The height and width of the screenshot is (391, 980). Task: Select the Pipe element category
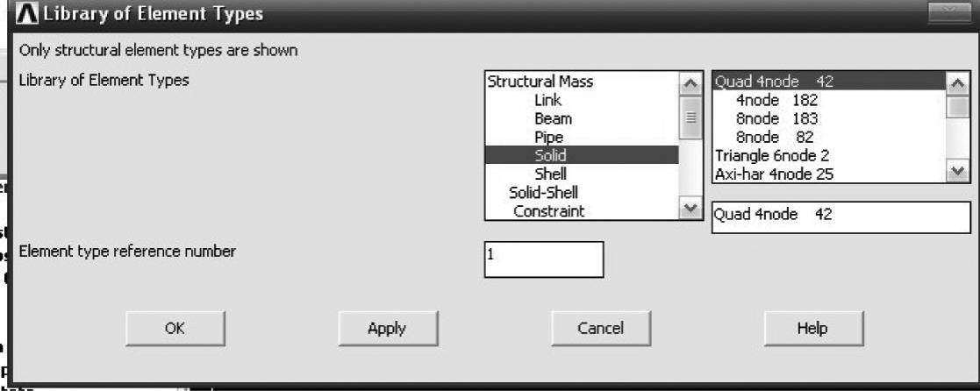click(548, 137)
